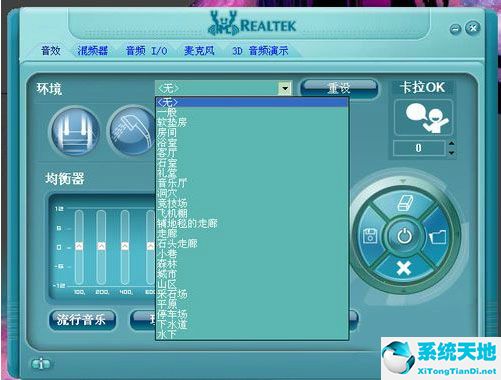This screenshot has height=380, width=501.
Task: Select 城市 in the environment list
Action: click(x=252, y=274)
